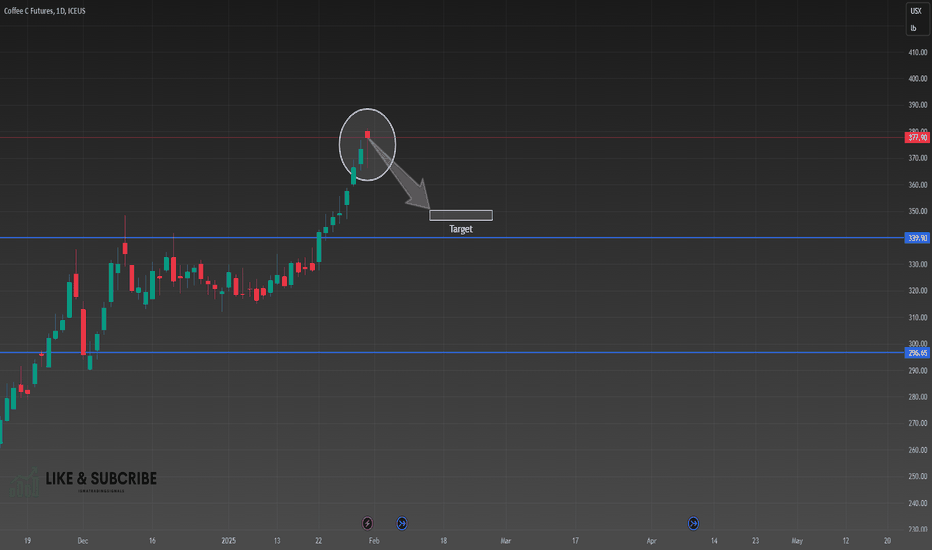This screenshot has height=550, width=932.
Task: Click the 23 date label on time axis
Action: point(755,540)
